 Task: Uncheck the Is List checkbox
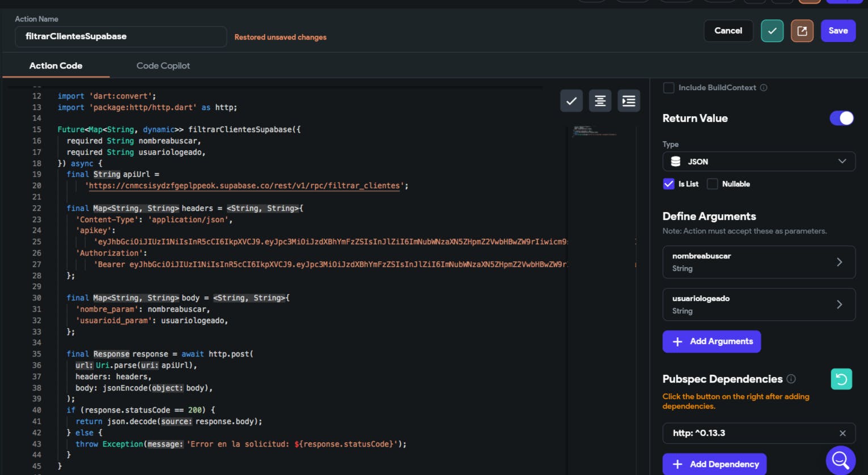[668, 184]
